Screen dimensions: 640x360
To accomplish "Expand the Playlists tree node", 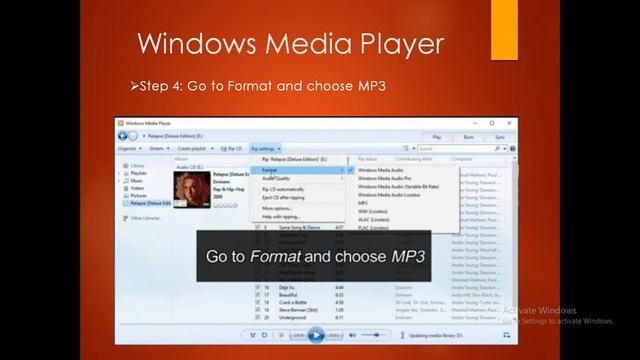I will tap(119, 173).
